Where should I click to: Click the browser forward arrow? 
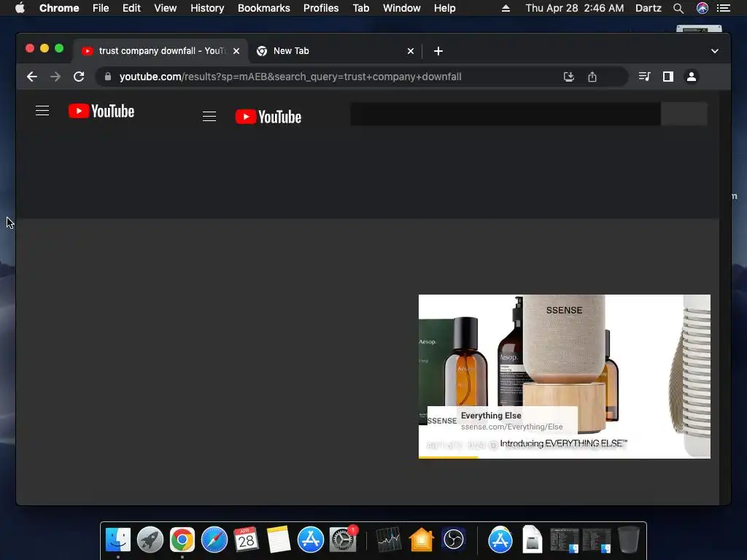pos(55,77)
